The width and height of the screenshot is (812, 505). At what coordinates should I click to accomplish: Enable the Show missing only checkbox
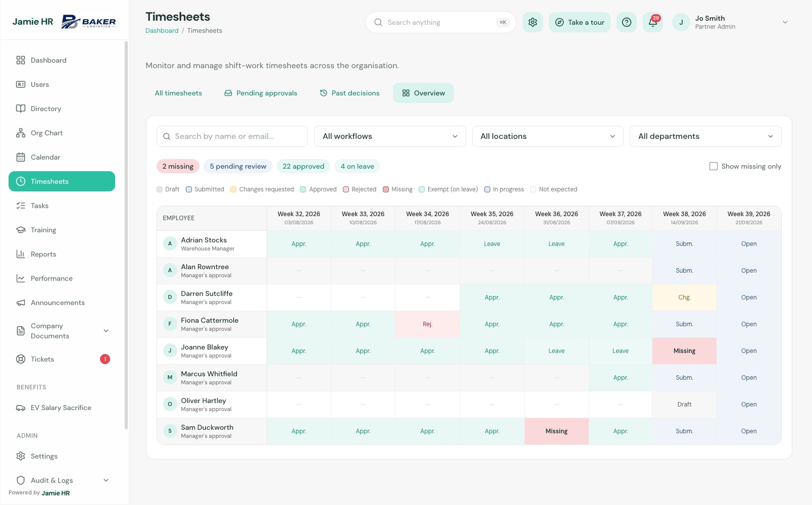click(x=714, y=166)
